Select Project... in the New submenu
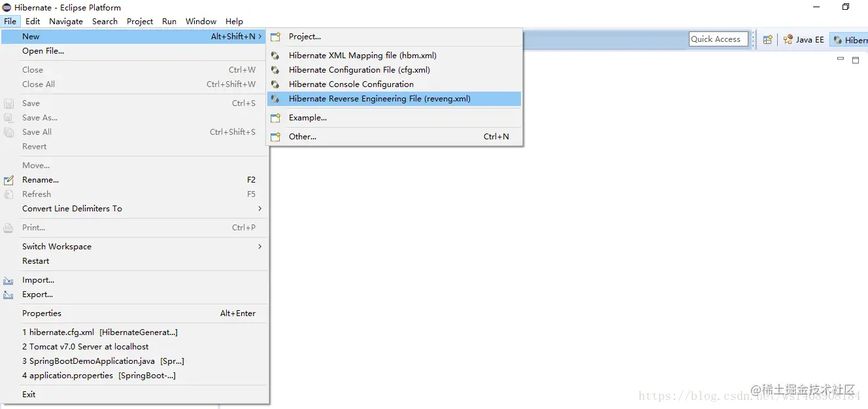Screen dimensions: 868x409 click(395, 37)
